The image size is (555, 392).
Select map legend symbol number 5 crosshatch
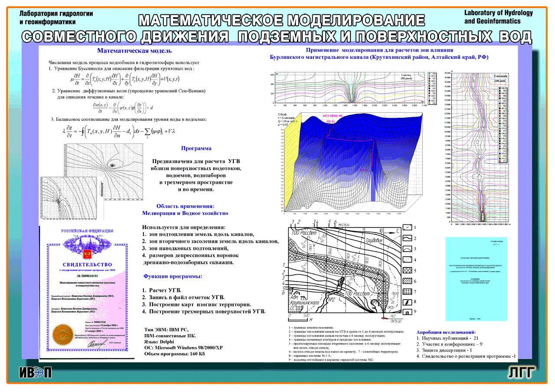pos(408,270)
